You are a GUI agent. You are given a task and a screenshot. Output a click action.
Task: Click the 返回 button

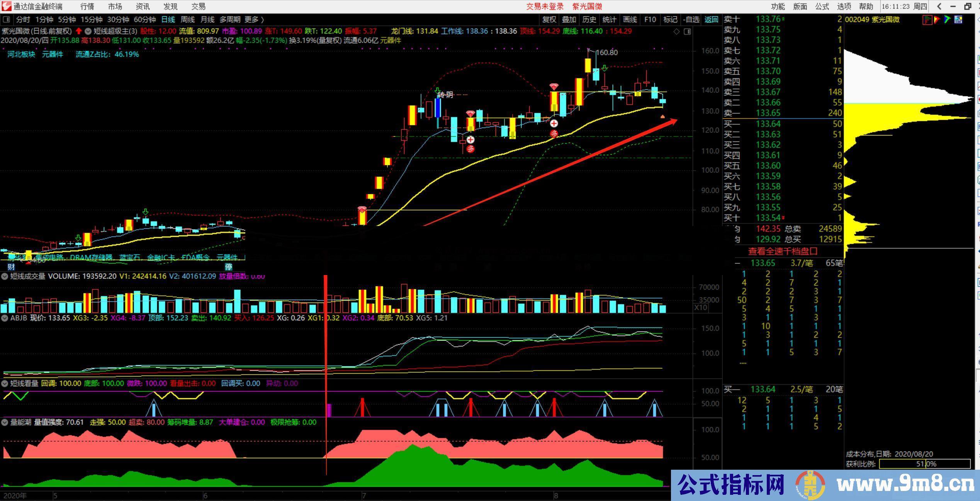tap(711, 20)
